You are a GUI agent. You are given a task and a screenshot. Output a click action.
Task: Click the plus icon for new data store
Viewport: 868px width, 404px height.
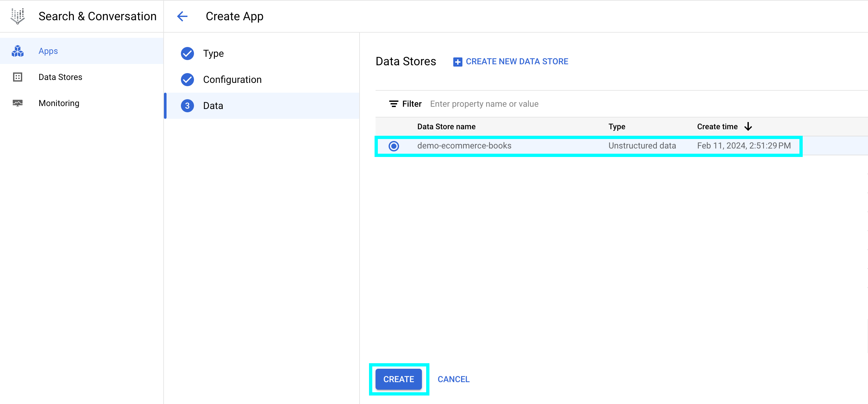point(457,62)
